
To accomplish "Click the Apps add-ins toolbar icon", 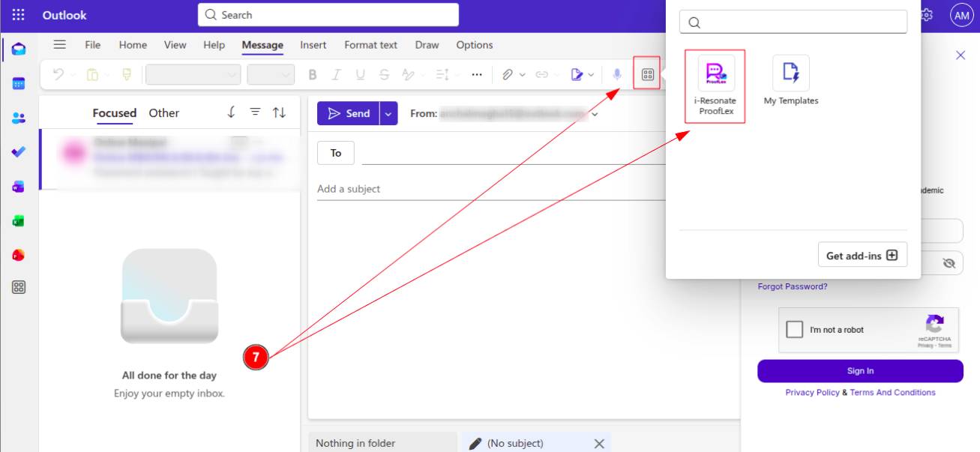I will 648,74.
